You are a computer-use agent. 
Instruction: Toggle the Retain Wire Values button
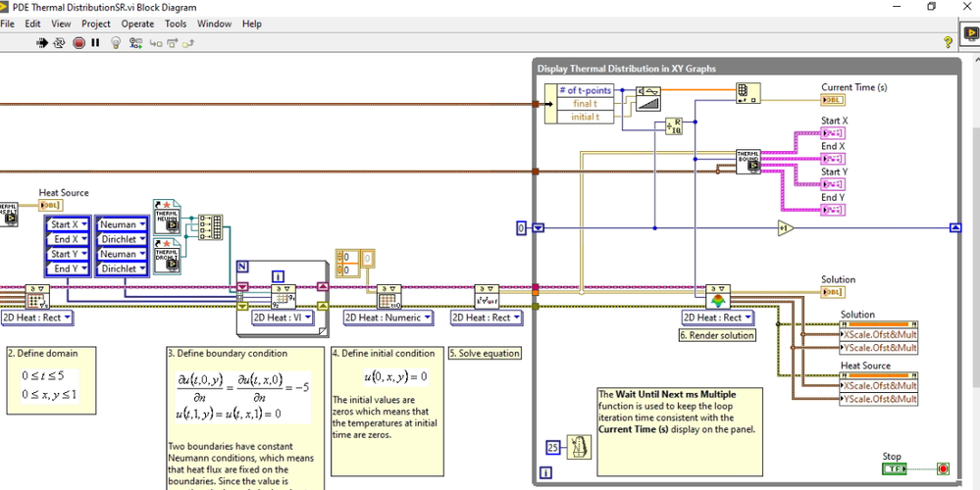click(x=135, y=43)
